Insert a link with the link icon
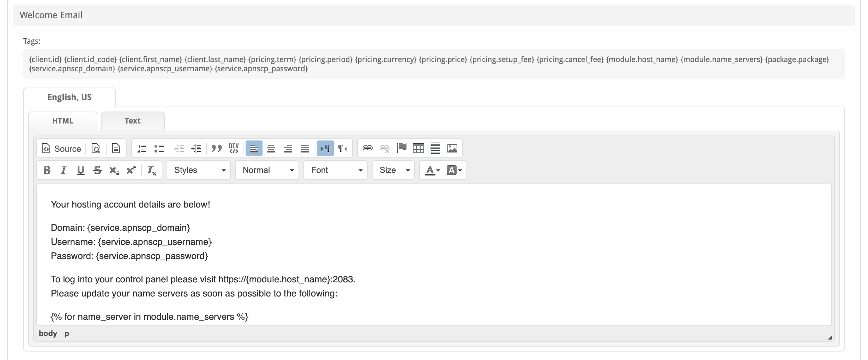868x360 pixels. (x=367, y=148)
